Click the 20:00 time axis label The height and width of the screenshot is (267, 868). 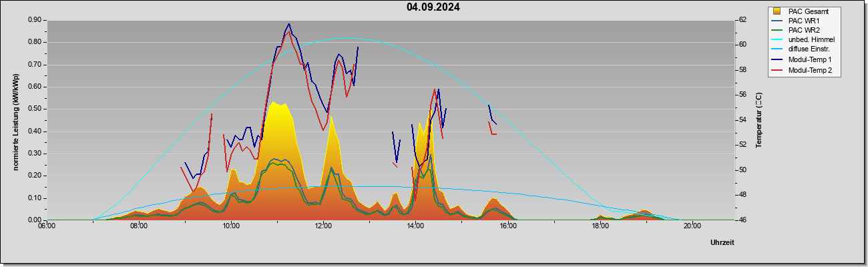(692, 226)
